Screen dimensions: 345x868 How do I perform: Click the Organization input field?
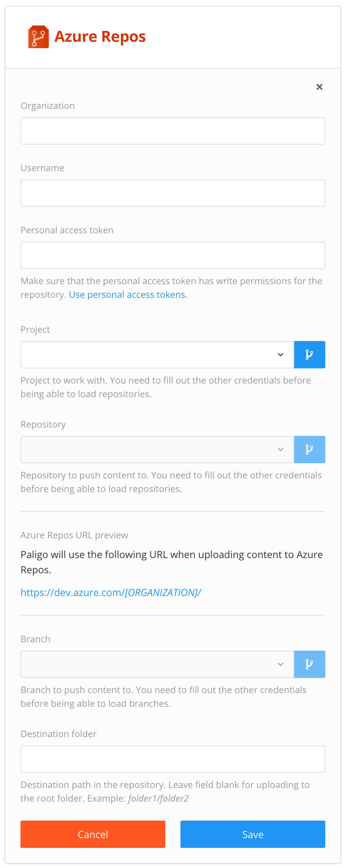click(172, 131)
